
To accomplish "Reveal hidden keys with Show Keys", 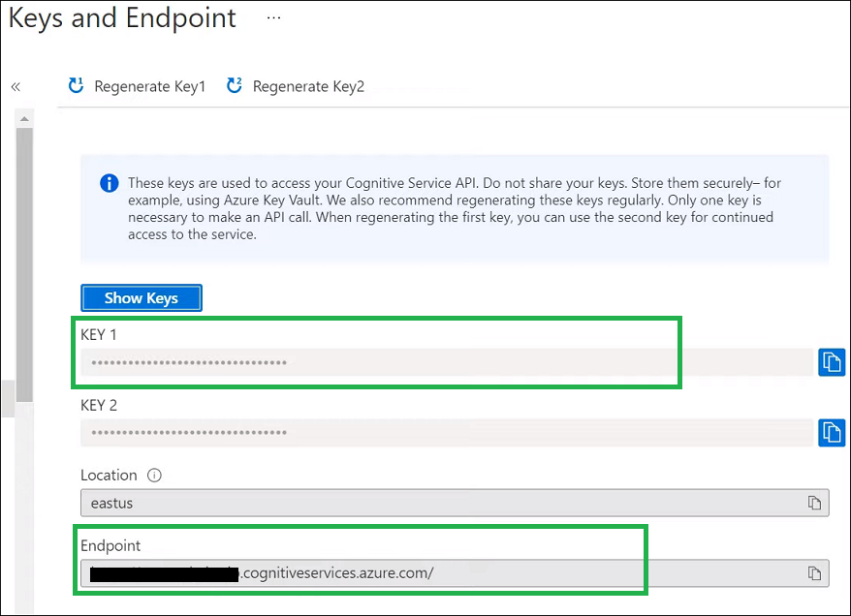I will [142, 298].
